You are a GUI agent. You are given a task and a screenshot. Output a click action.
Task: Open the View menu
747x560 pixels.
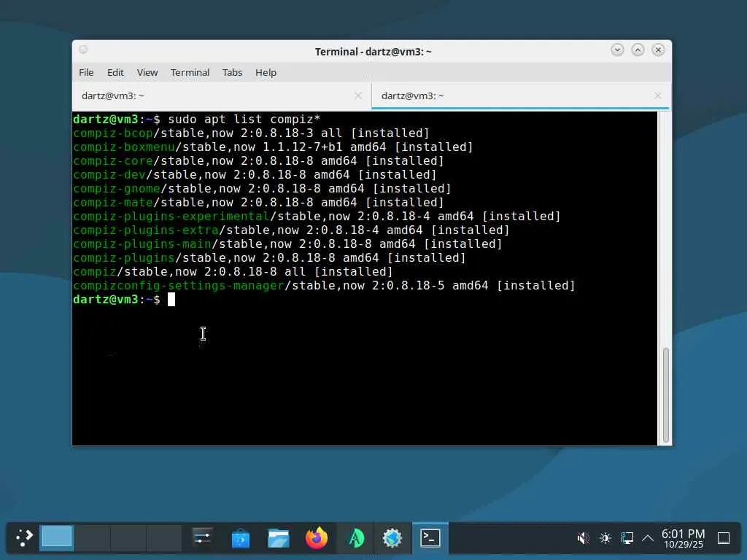tap(147, 72)
